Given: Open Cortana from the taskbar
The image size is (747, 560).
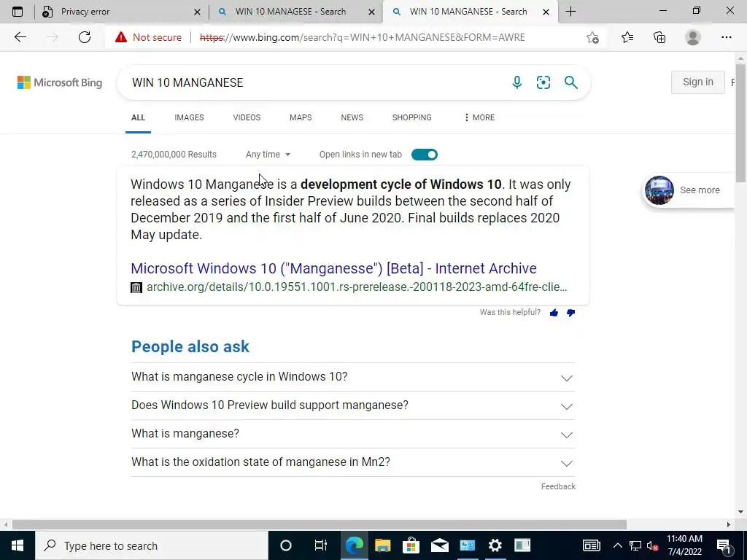Looking at the screenshot, I should (x=285, y=545).
